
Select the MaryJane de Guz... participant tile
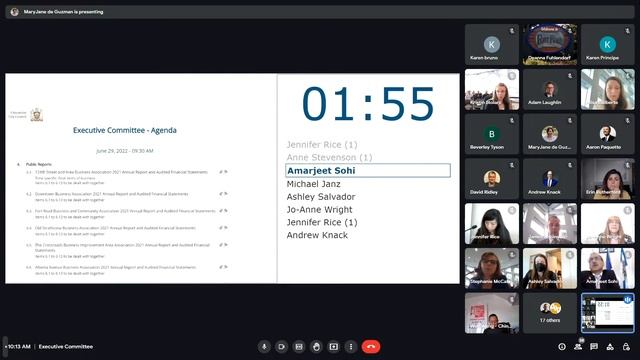[x=550, y=134]
